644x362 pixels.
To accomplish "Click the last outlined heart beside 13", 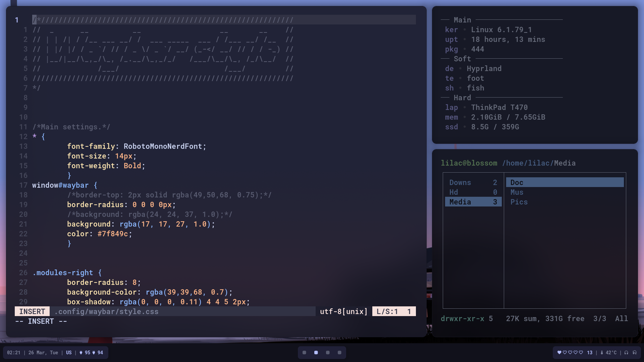I will [x=581, y=353].
